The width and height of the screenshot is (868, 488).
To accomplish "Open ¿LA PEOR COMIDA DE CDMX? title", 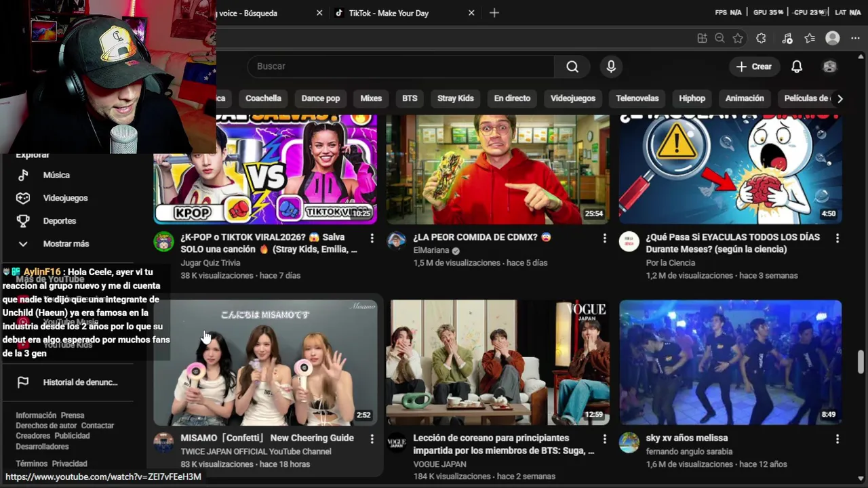I will click(481, 237).
